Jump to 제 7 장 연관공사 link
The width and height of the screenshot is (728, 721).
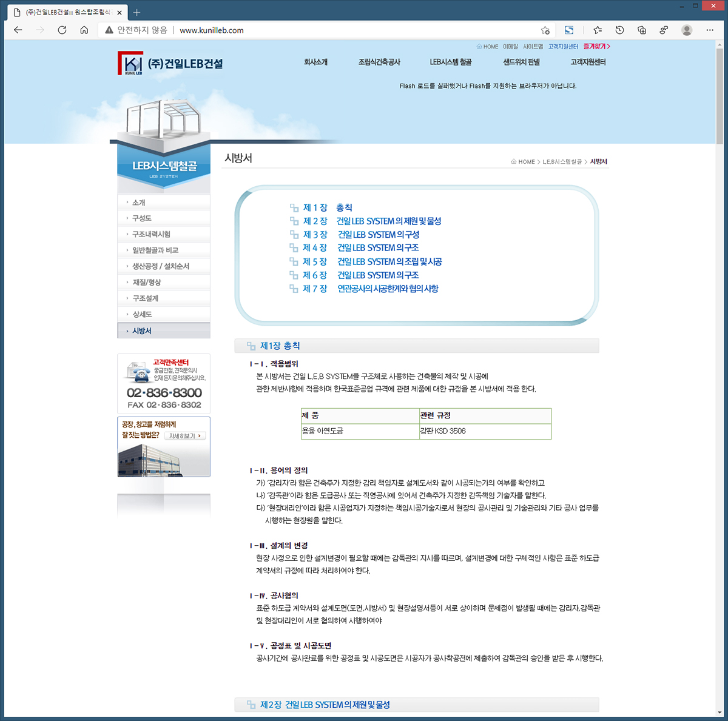pyautogui.click(x=370, y=289)
